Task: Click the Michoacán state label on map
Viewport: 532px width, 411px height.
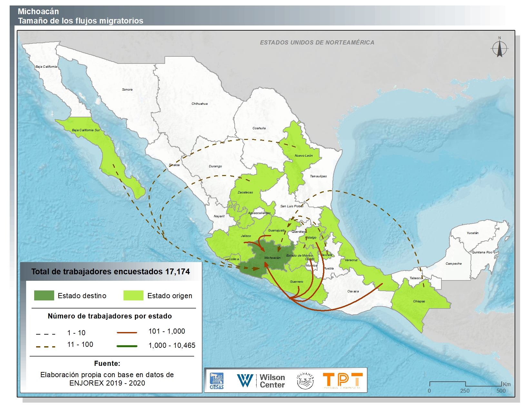Action: (272, 258)
